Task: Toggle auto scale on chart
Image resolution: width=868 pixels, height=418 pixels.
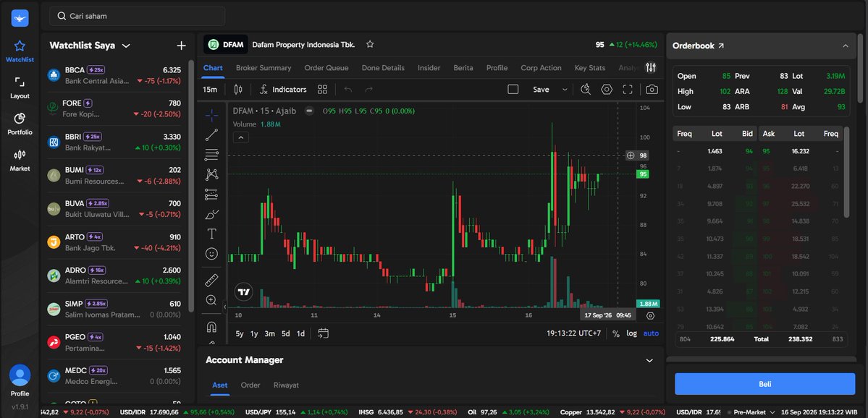Action: [651, 333]
